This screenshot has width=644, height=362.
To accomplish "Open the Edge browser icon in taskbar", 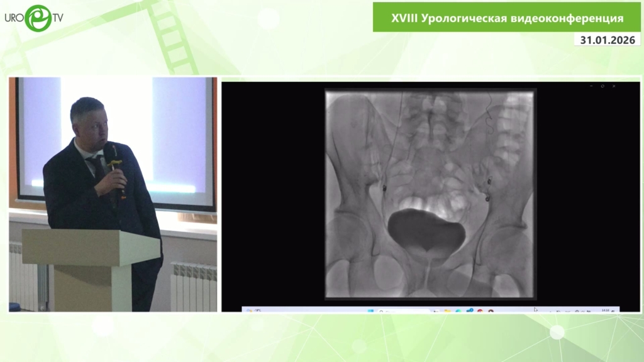I will (458, 310).
